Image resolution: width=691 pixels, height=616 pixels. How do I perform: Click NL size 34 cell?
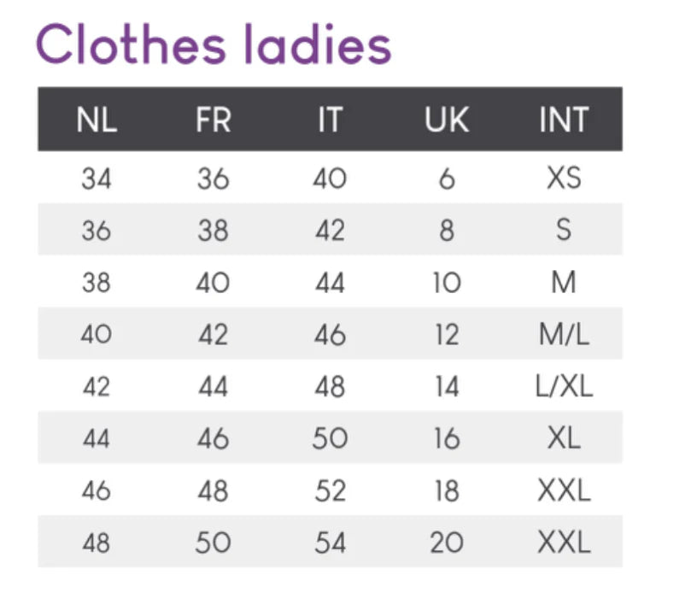[97, 179]
